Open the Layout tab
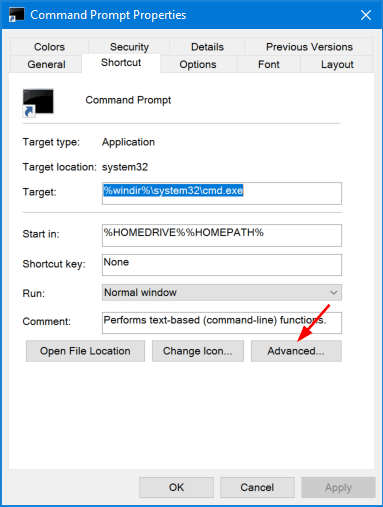383x507 pixels. (x=337, y=64)
